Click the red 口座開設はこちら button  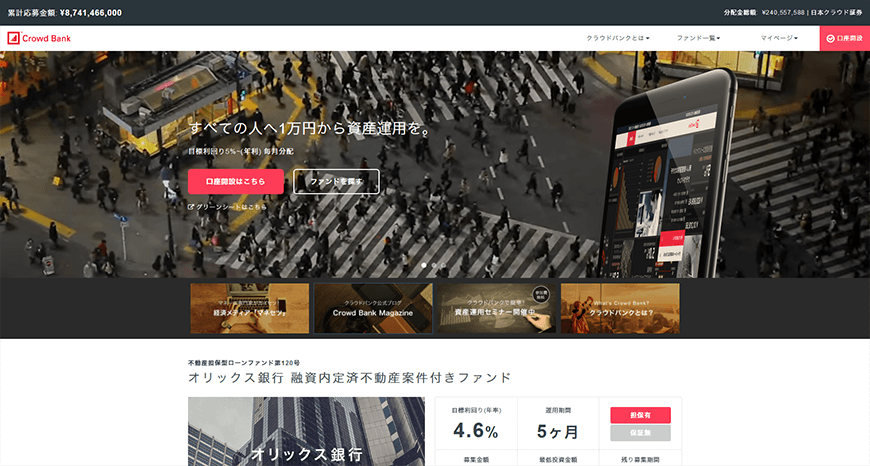[236, 181]
